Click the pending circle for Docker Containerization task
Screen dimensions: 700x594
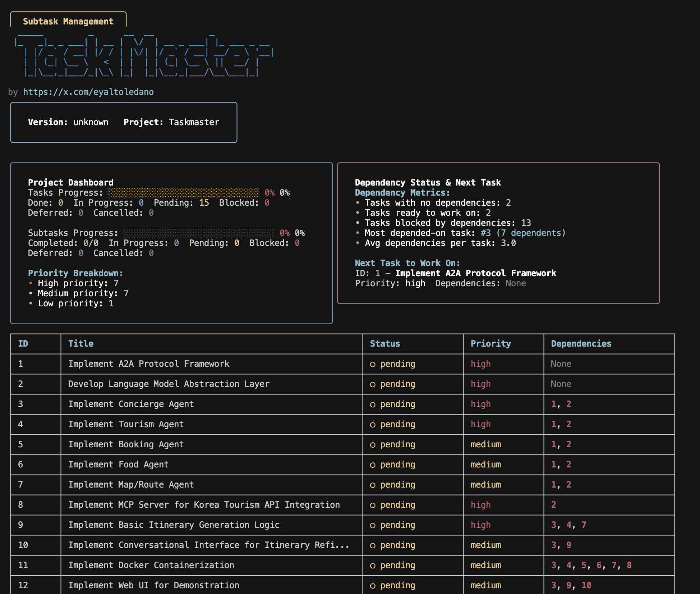pyautogui.click(x=373, y=566)
